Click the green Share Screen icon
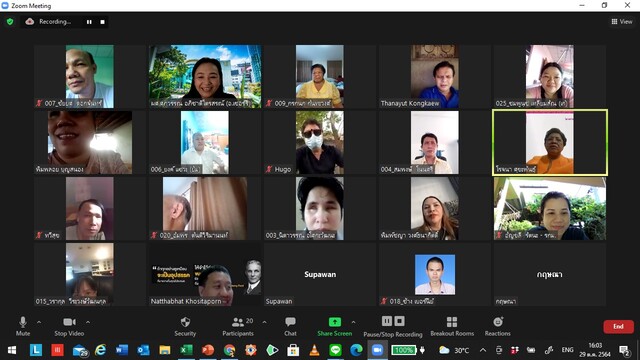 pyautogui.click(x=335, y=322)
